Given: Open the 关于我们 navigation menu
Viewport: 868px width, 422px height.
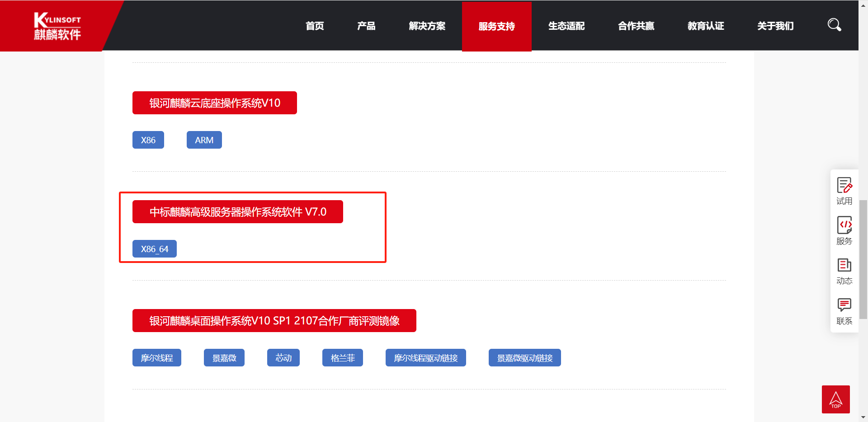Looking at the screenshot, I should [x=775, y=26].
